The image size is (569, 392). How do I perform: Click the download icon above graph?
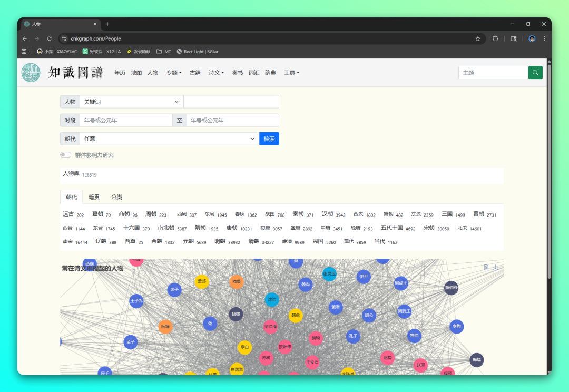tap(495, 268)
